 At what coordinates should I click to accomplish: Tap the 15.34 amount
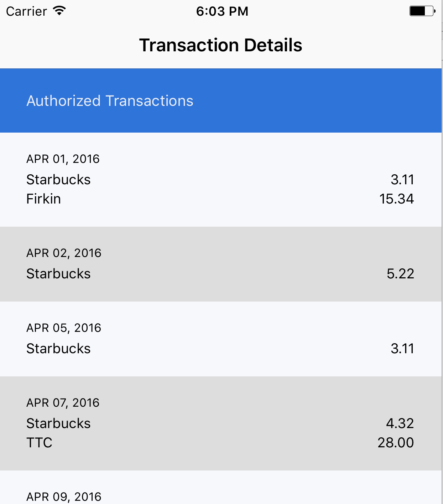click(x=396, y=199)
